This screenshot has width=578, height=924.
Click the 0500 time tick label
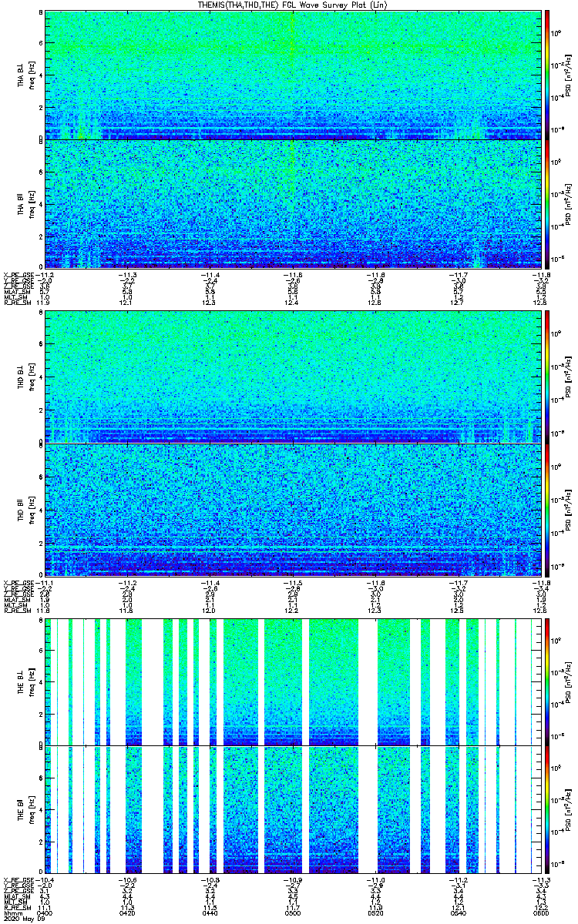[x=293, y=913]
